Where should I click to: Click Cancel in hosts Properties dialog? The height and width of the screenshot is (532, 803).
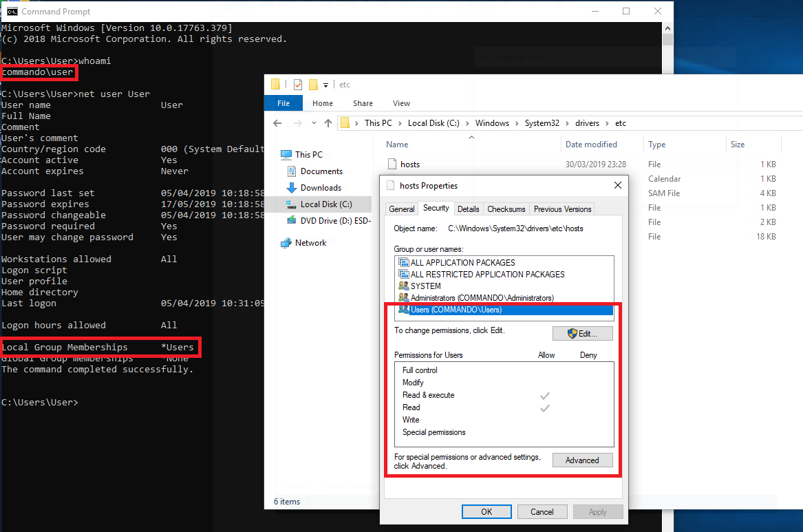pos(542,511)
